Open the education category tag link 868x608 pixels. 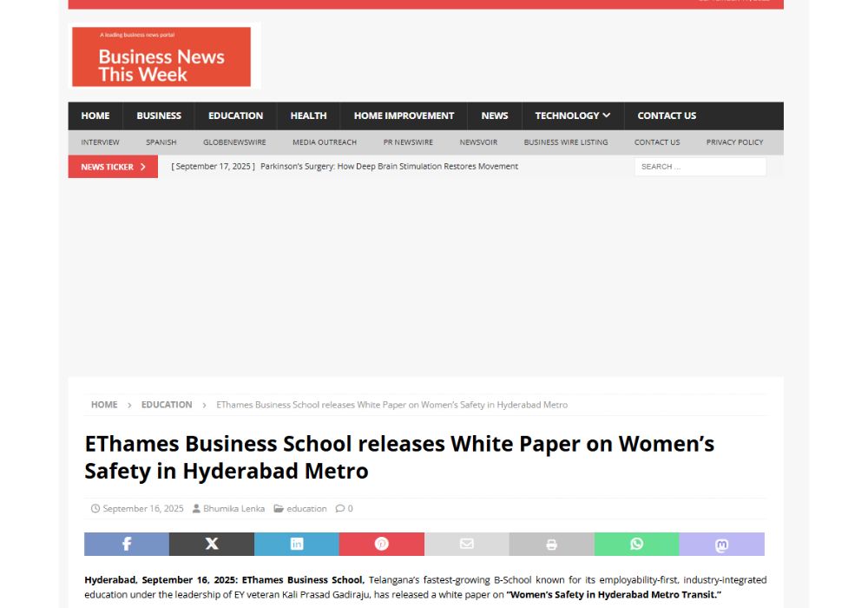306,508
